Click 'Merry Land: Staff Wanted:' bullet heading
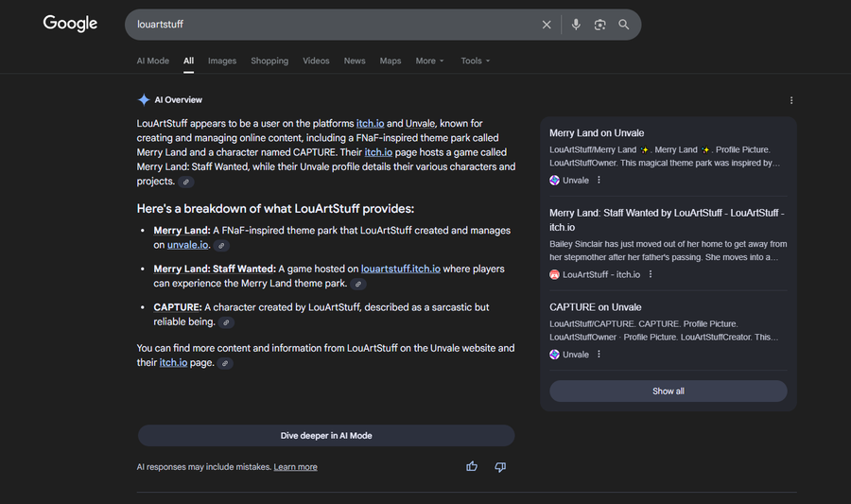Image resolution: width=851 pixels, height=504 pixels. [x=215, y=269]
